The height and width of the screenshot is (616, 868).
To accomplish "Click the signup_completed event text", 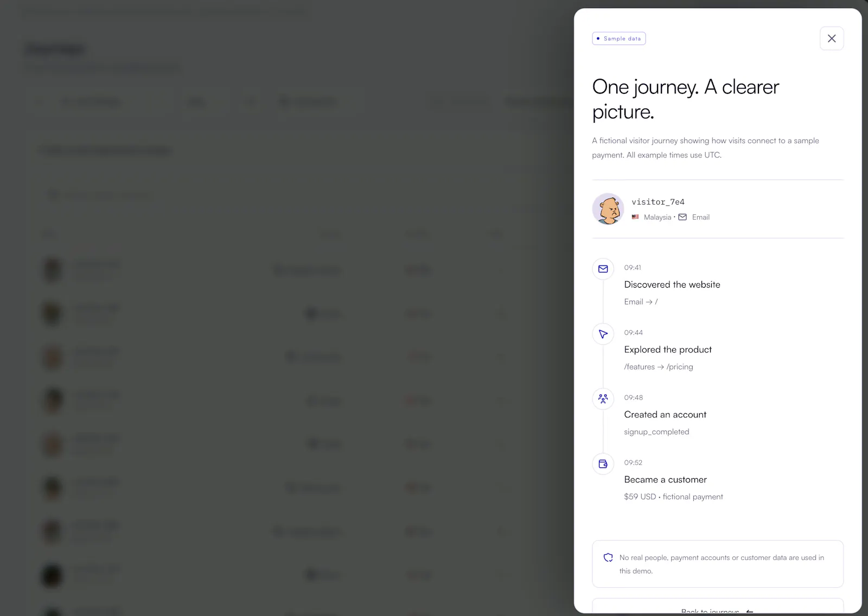I will [x=656, y=432].
